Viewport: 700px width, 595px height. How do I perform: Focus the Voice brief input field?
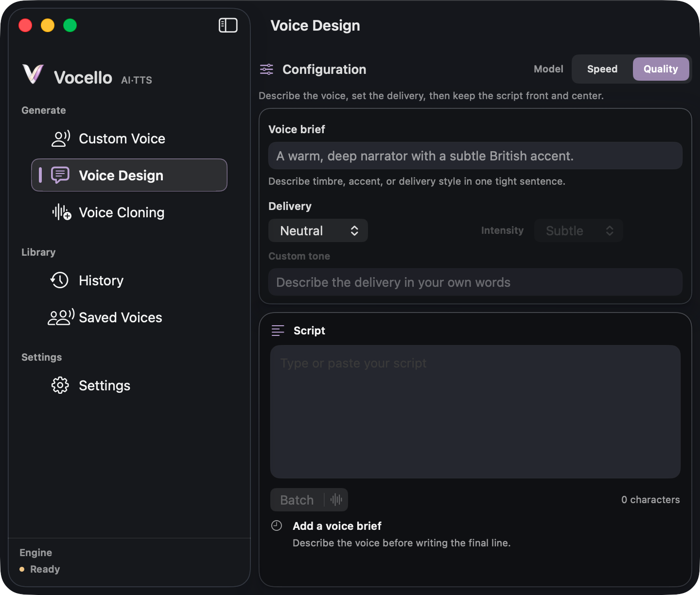click(x=475, y=156)
